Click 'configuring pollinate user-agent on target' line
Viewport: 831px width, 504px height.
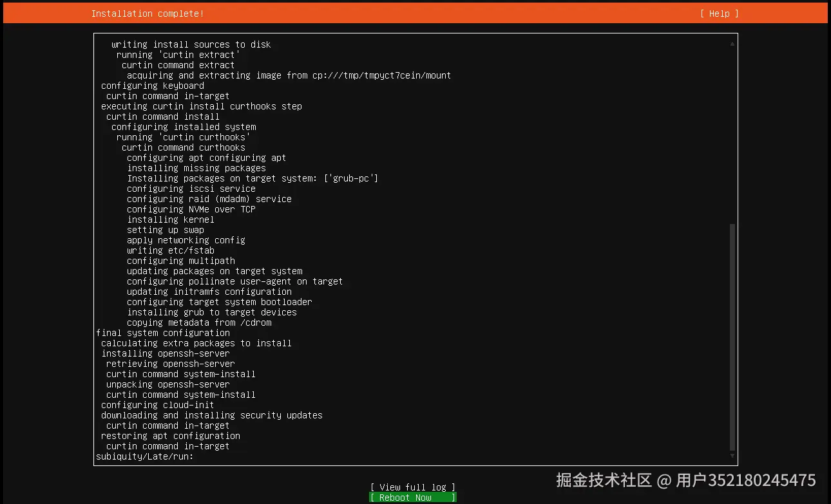(235, 281)
